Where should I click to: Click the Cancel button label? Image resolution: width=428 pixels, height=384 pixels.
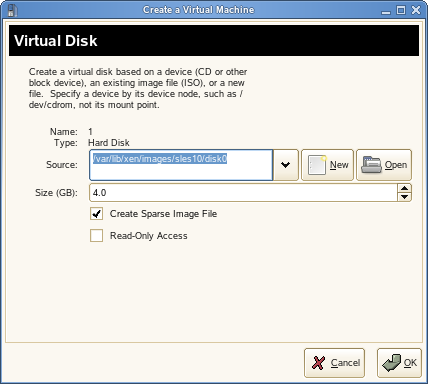click(345, 363)
